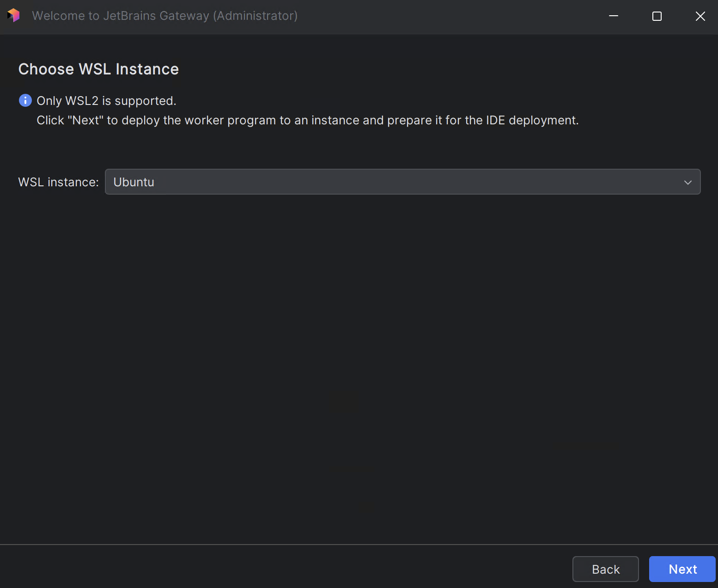Image resolution: width=718 pixels, height=588 pixels.
Task: Click the info circle next to supported note
Action: 25,100
